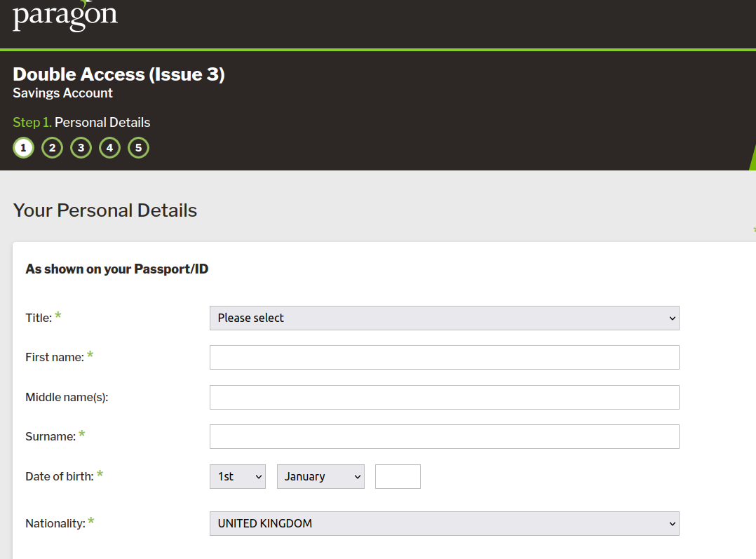Click the Paragon logo
The width and height of the screenshot is (756, 559).
65,15
